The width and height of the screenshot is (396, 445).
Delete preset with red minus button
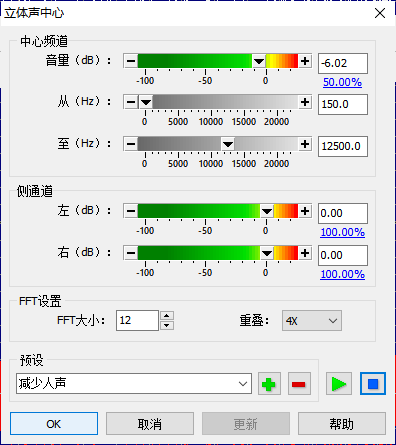299,384
